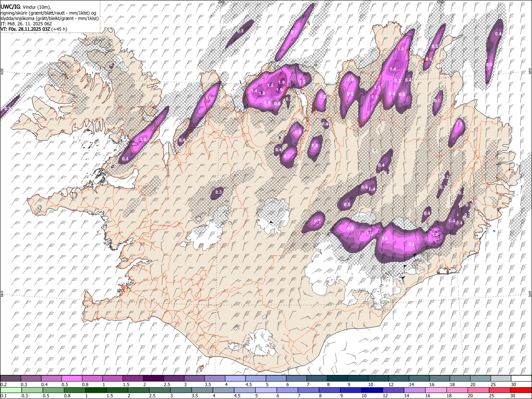
Task: Click the initial time 'IT: Mið. 26. 11. 2025 06Z'
Action: tap(26, 24)
